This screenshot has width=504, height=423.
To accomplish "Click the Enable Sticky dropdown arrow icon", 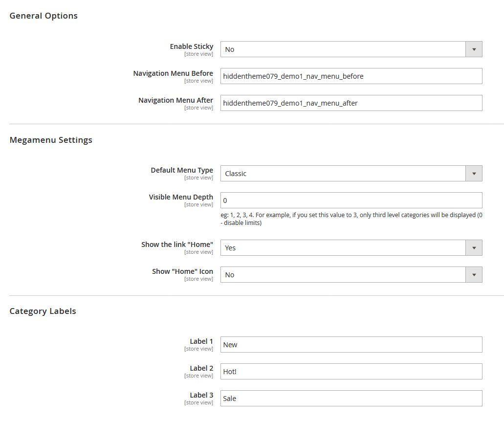I will [x=473, y=49].
